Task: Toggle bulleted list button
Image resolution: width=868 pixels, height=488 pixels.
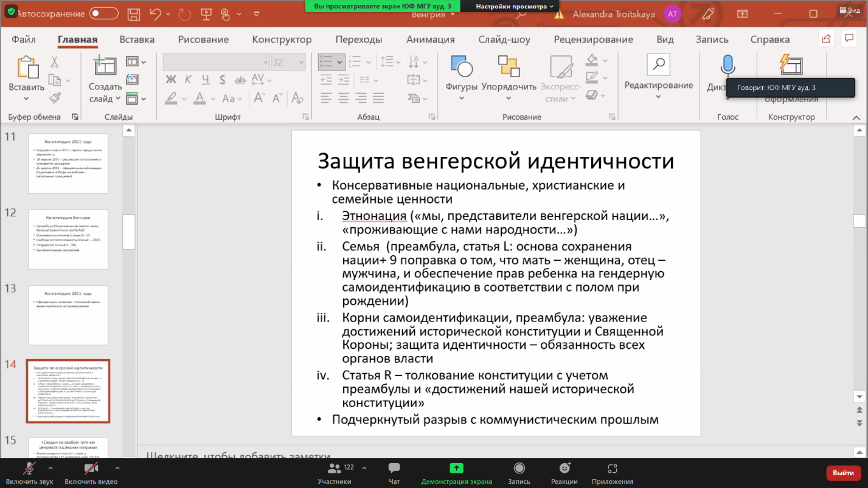Action: pyautogui.click(x=326, y=62)
